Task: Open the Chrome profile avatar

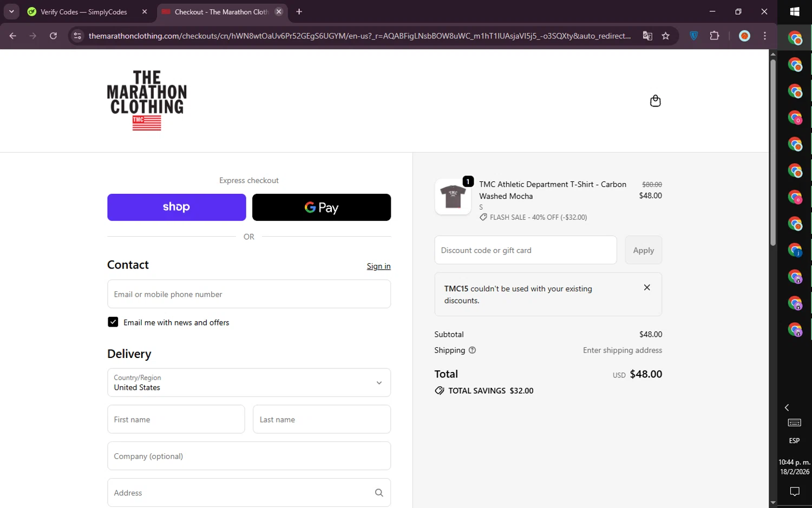Action: [745, 36]
